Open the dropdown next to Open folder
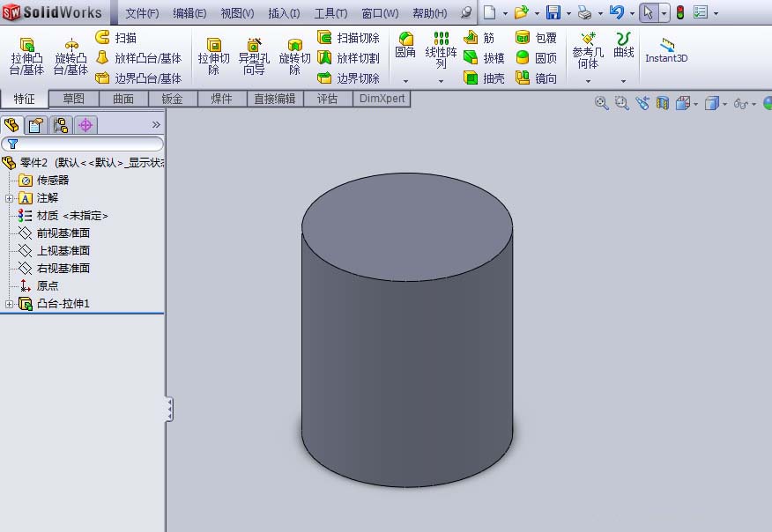This screenshot has width=772, height=532. [x=537, y=13]
